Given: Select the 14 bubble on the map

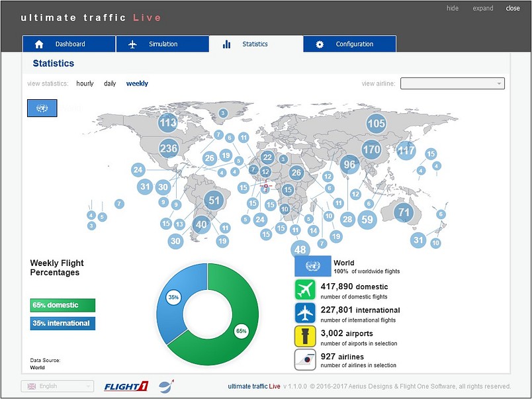Looking at the screenshot, I should 313,231.
